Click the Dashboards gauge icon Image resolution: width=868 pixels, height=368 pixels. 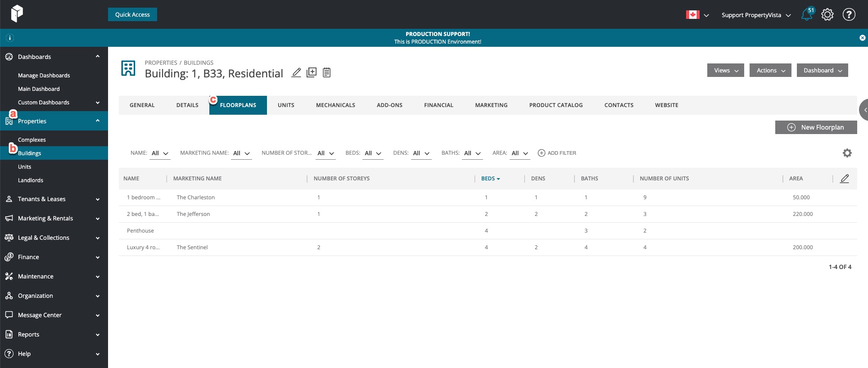[x=9, y=57]
